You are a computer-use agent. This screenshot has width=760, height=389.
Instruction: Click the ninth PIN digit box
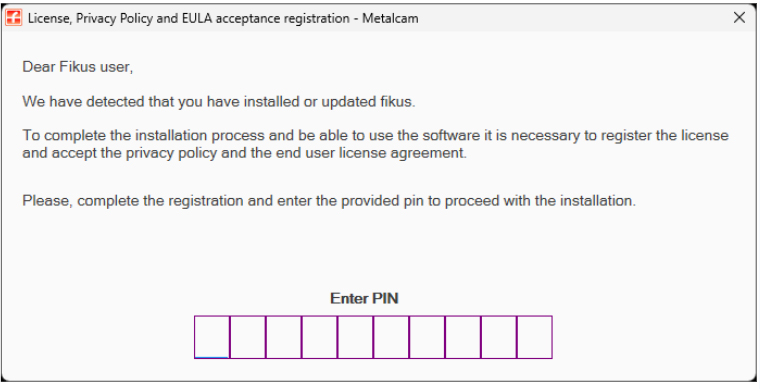click(499, 337)
